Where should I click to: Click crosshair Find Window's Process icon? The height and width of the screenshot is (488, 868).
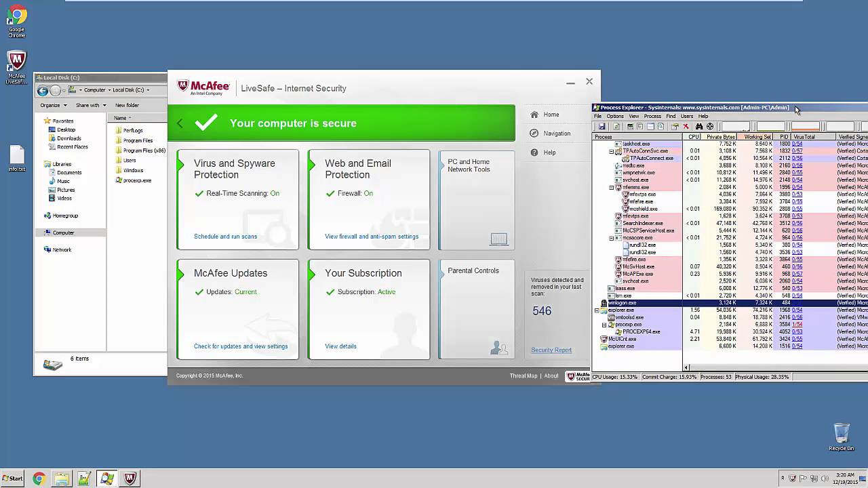pyautogui.click(x=710, y=126)
